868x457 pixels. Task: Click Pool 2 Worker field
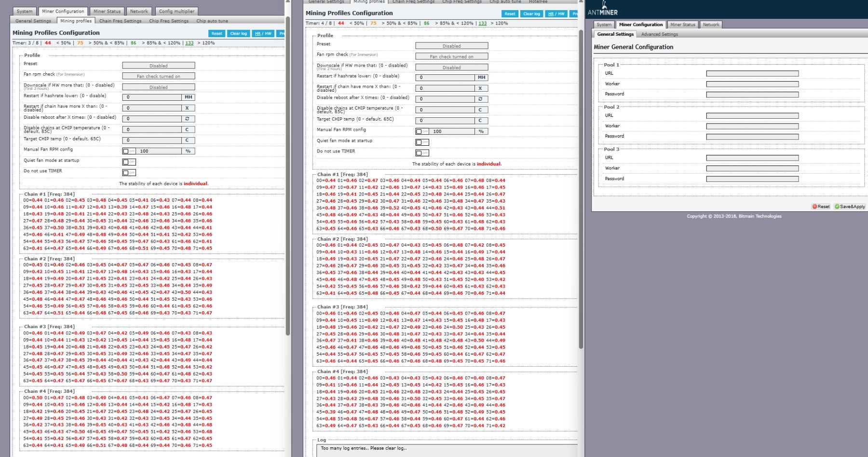(752, 126)
